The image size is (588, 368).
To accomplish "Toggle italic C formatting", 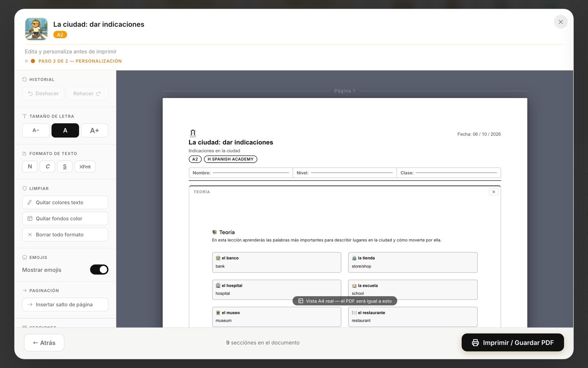I will [47, 167].
